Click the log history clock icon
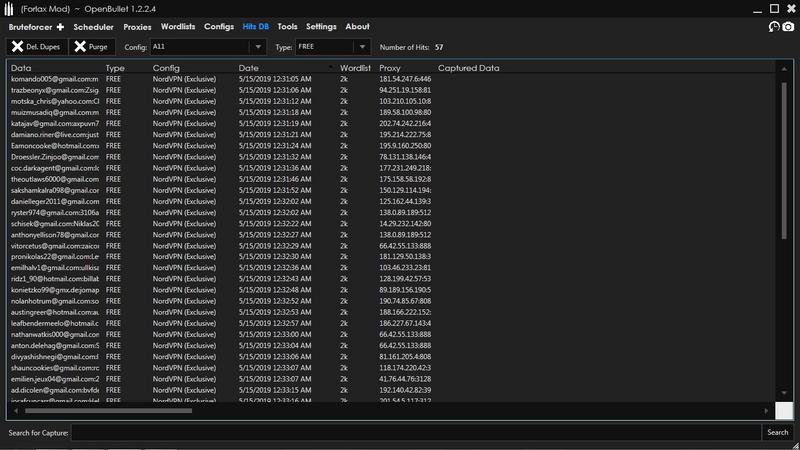The image size is (800, 450). tap(774, 27)
